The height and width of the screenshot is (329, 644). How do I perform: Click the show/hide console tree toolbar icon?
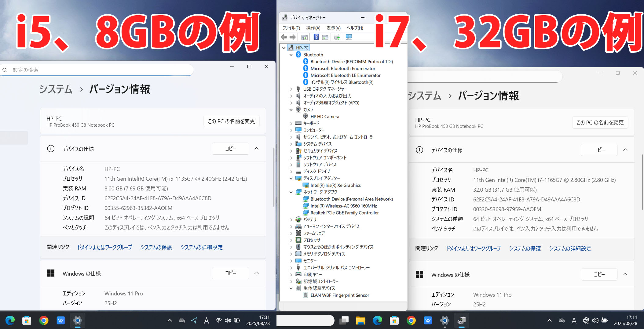pos(304,37)
